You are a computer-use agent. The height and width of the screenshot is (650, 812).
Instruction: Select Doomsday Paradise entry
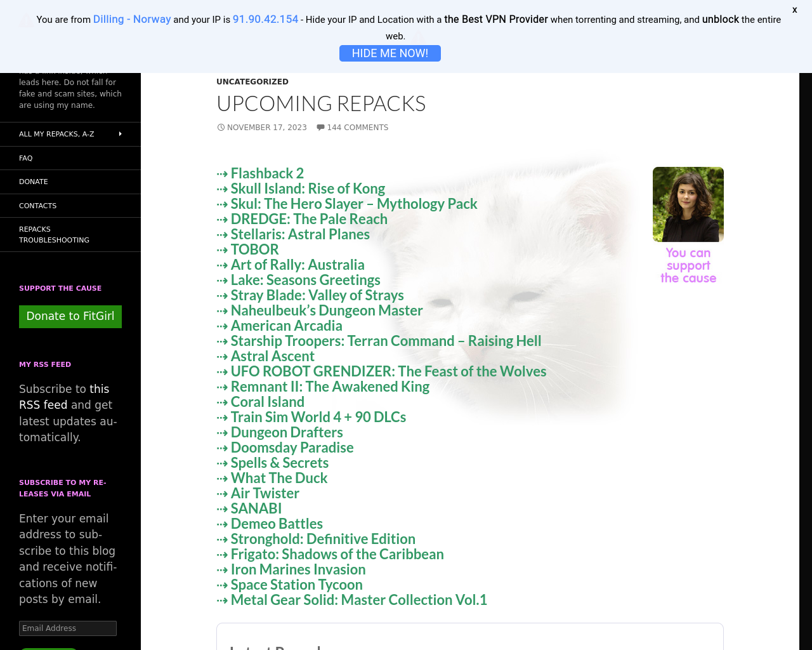coord(292,448)
